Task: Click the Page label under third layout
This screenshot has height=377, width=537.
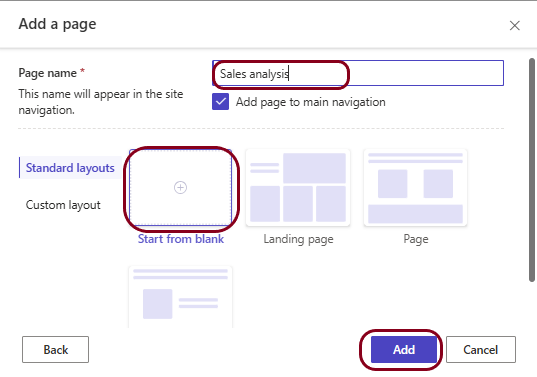Action: pos(416,239)
